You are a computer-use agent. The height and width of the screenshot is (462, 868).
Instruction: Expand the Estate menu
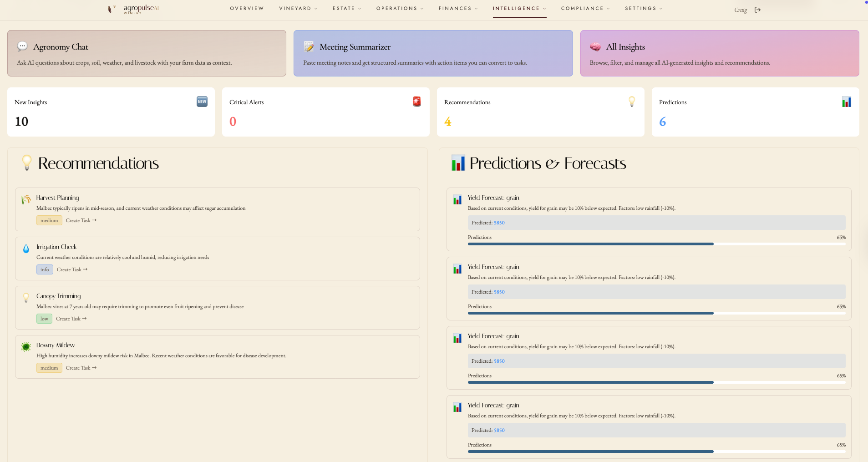[347, 9]
